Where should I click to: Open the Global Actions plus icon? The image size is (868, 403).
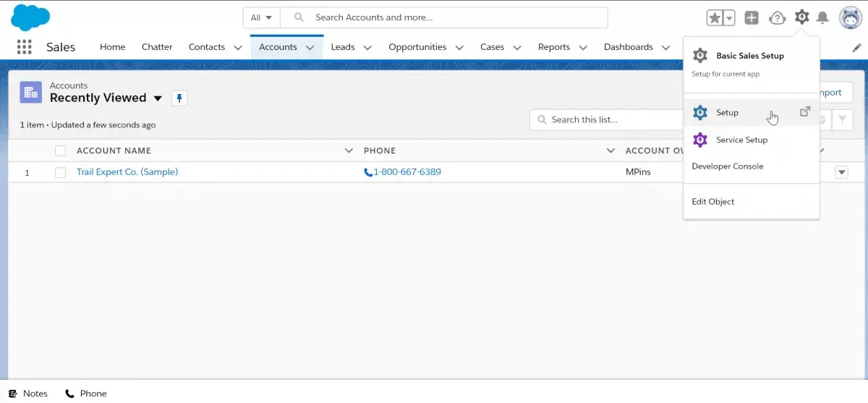point(752,18)
